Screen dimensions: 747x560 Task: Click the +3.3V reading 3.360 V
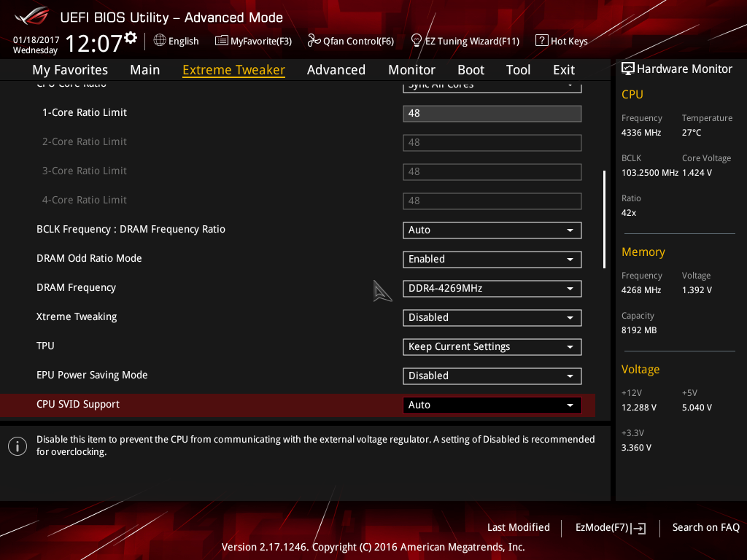click(636, 448)
